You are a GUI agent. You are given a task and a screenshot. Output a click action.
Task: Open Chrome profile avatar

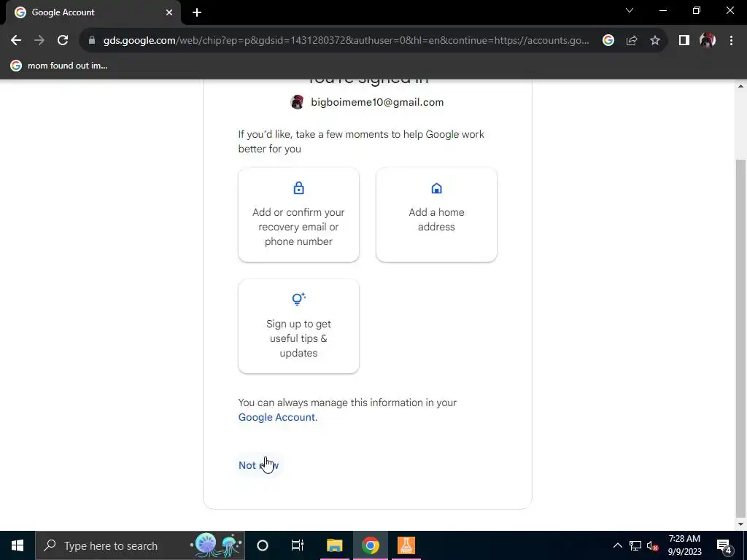[x=708, y=41]
